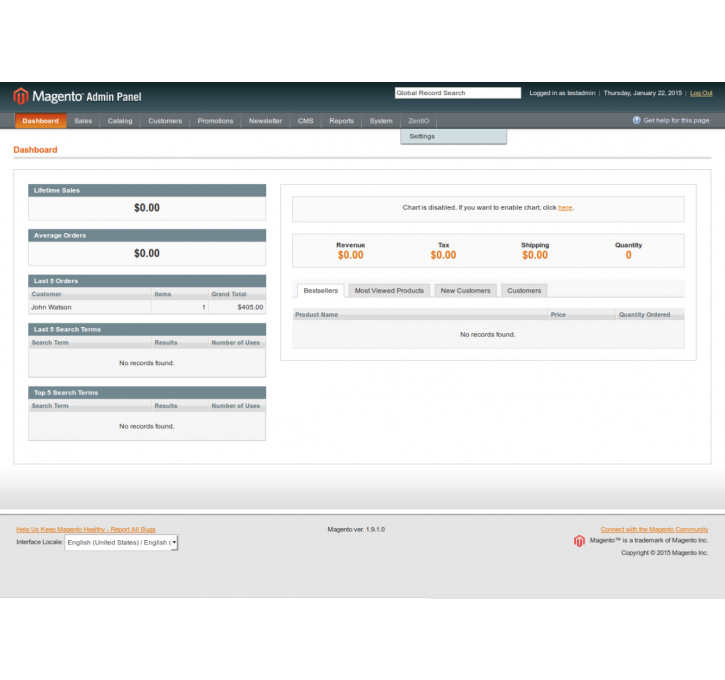Click the Quantity Ordered column header
This screenshot has height=680, width=725.
tap(650, 314)
